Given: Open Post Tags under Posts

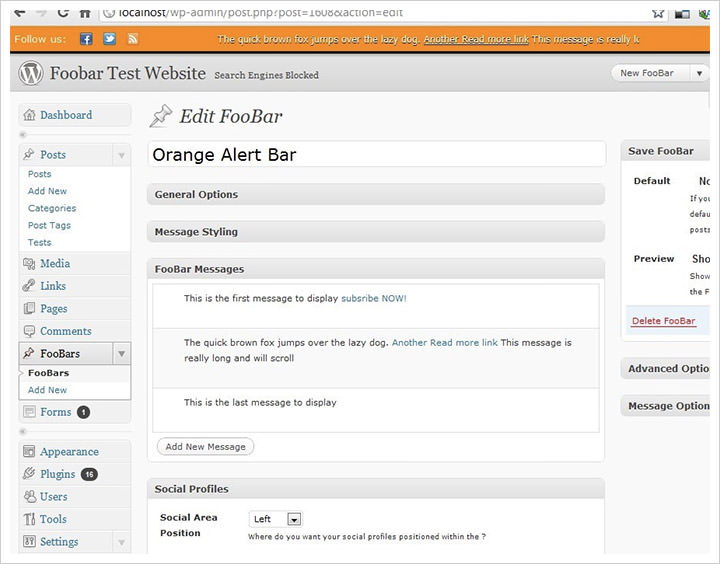Looking at the screenshot, I should (x=49, y=226).
